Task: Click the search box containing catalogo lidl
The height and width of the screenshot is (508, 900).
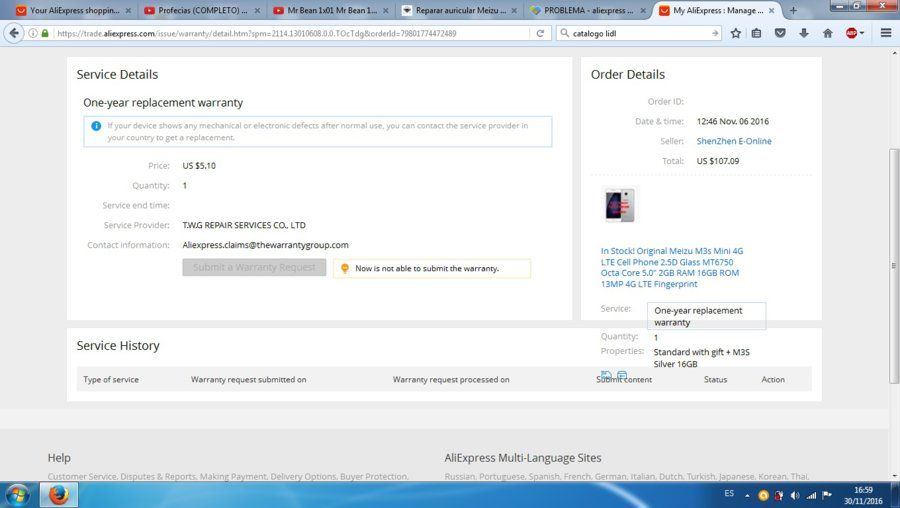Action: click(x=640, y=33)
